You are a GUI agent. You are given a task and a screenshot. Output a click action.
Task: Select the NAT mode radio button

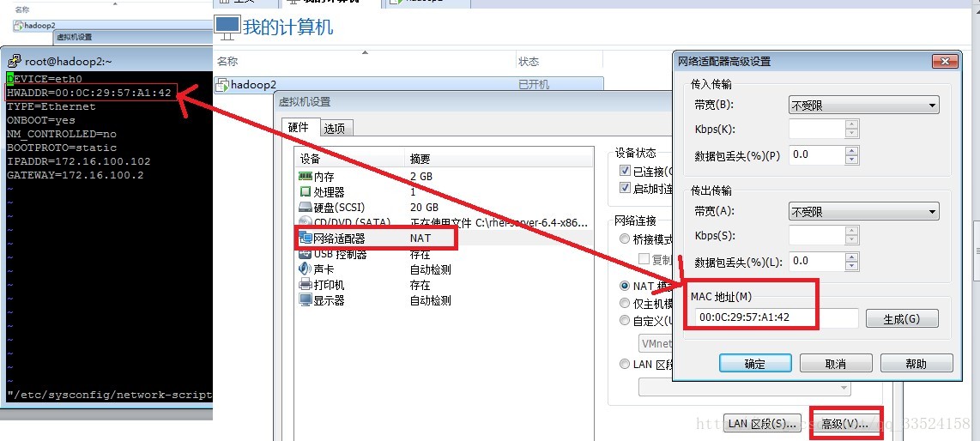625,286
